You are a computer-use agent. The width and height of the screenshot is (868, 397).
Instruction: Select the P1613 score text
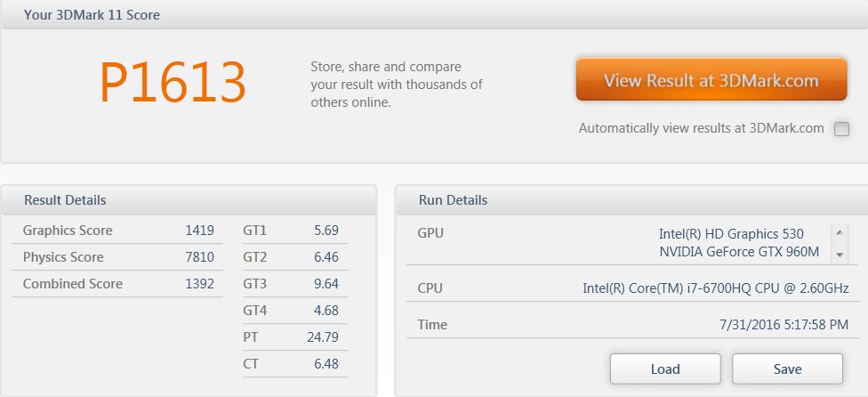[x=173, y=83]
